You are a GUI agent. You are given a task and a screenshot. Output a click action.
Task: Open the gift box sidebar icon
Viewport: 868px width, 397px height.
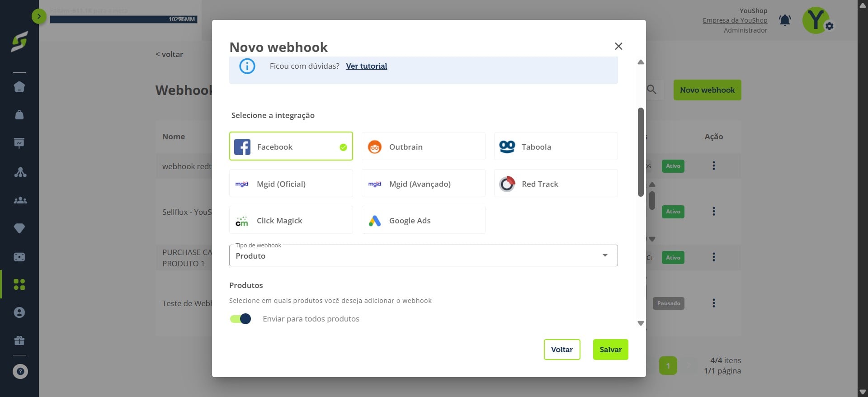tap(19, 340)
